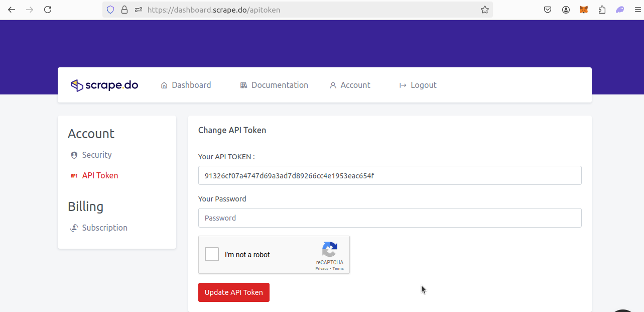Open the reCAPTCHA Privacy link
Screen dimensions: 644x312
tap(322, 269)
